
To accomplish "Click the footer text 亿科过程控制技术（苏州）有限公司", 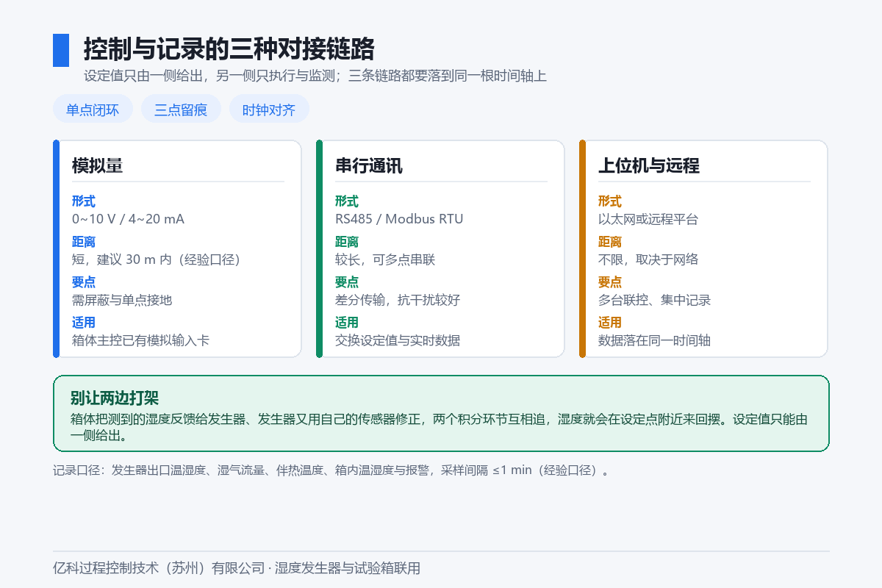I will pos(158,568).
